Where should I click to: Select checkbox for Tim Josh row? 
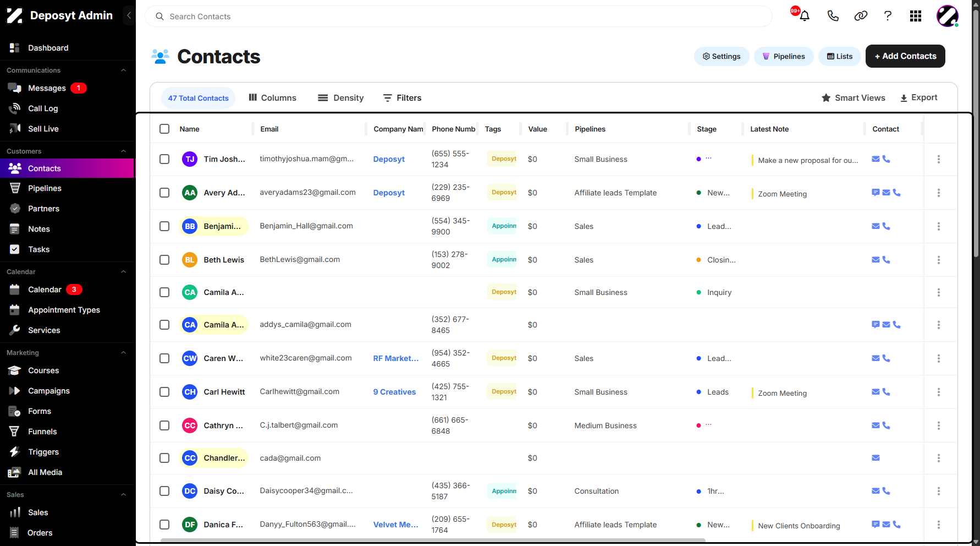point(164,159)
